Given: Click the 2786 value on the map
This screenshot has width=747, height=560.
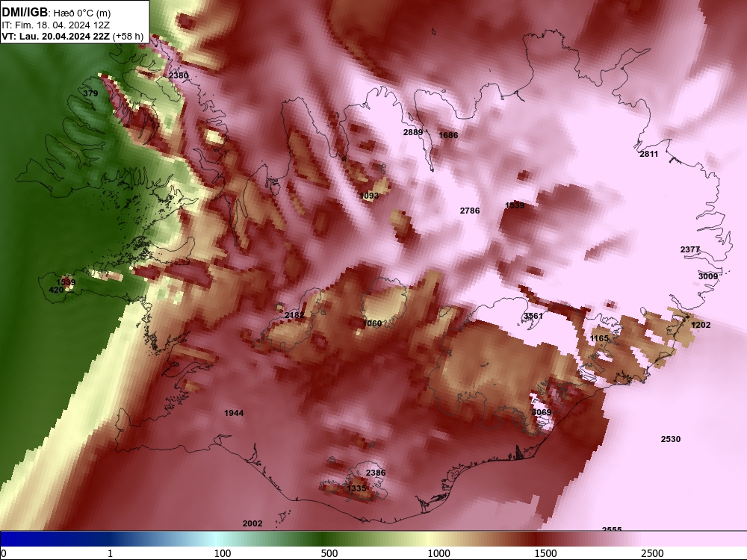Looking at the screenshot, I should tap(470, 211).
